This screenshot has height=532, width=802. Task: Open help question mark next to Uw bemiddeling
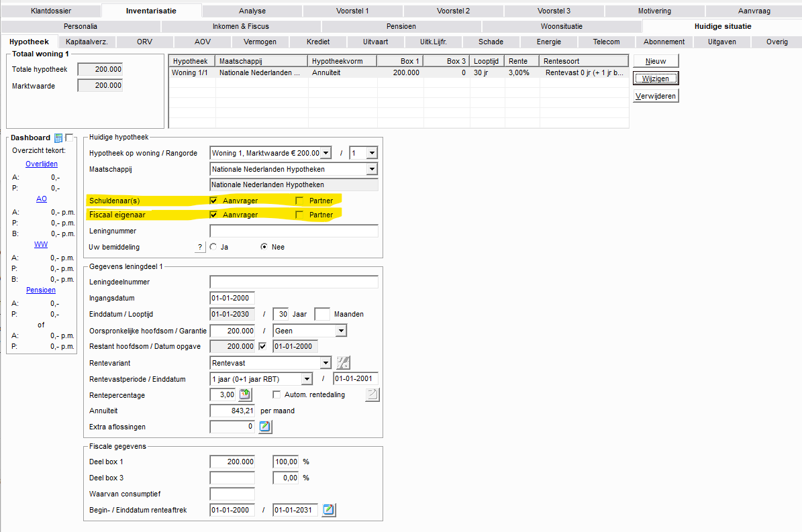(x=199, y=247)
